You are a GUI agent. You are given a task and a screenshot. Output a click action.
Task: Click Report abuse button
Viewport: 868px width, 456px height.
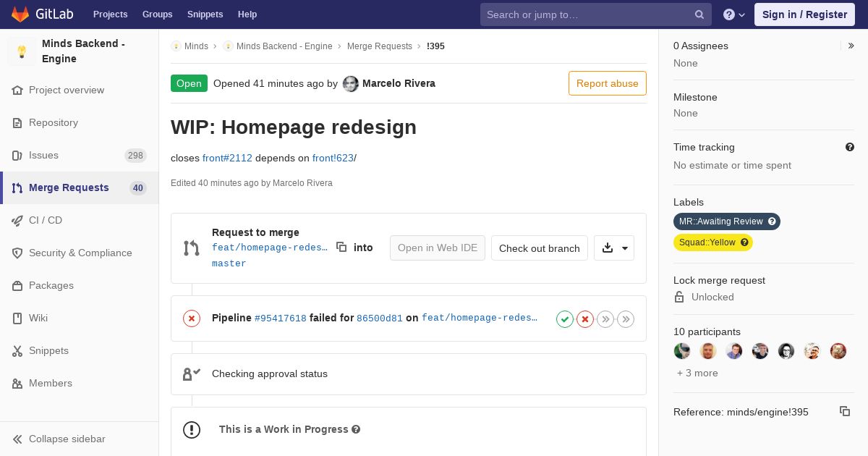608,83
